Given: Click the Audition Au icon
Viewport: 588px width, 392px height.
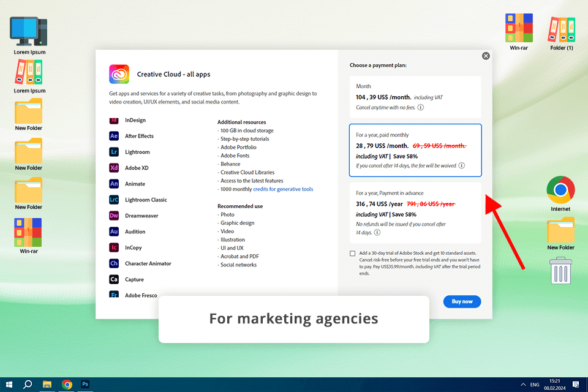Looking at the screenshot, I should (114, 232).
